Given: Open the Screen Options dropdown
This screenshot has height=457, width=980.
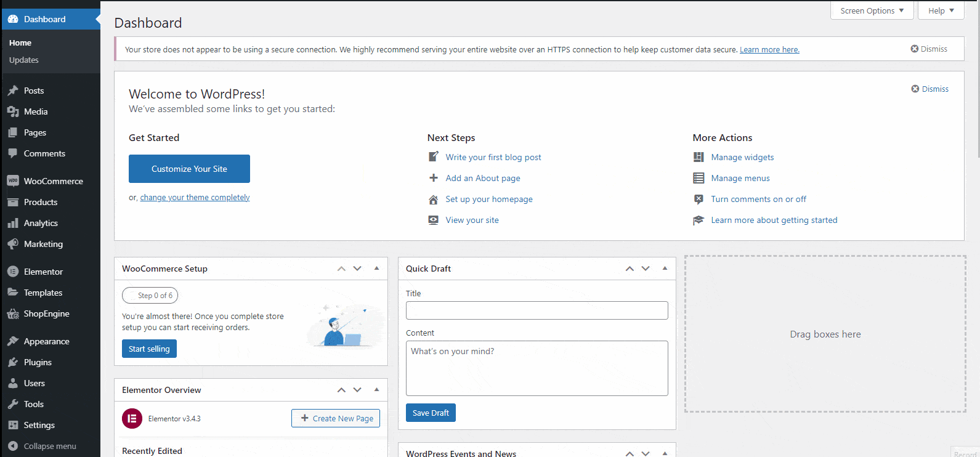Looking at the screenshot, I should tap(872, 10).
